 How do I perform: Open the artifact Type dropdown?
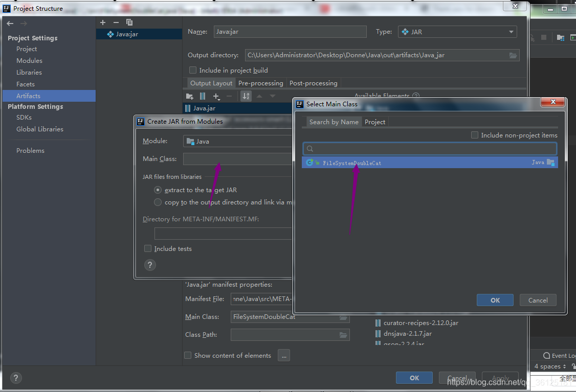click(457, 32)
